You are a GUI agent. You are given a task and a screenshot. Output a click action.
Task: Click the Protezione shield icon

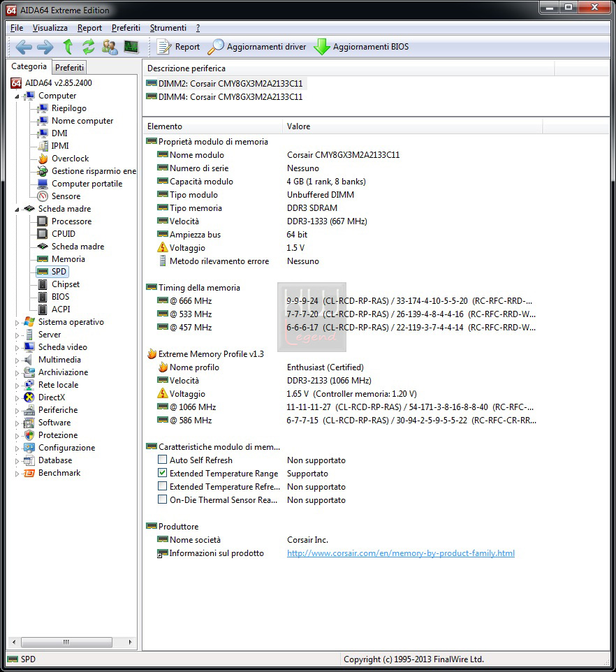point(29,435)
